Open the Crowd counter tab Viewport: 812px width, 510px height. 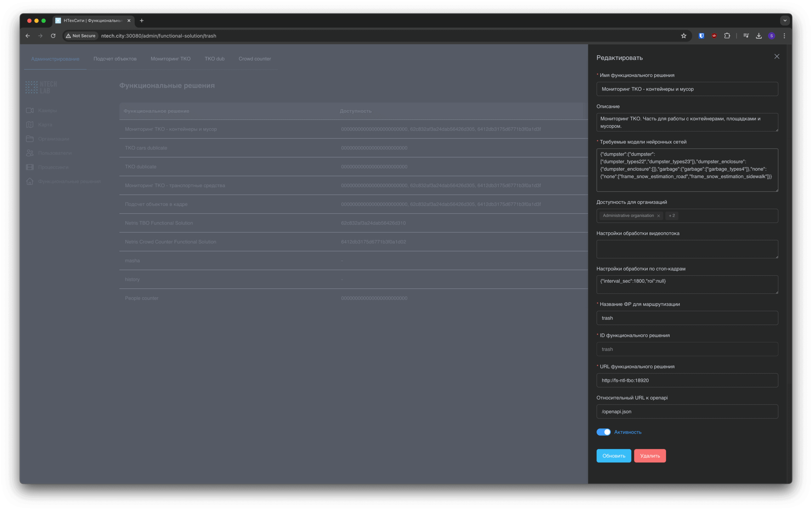point(254,59)
